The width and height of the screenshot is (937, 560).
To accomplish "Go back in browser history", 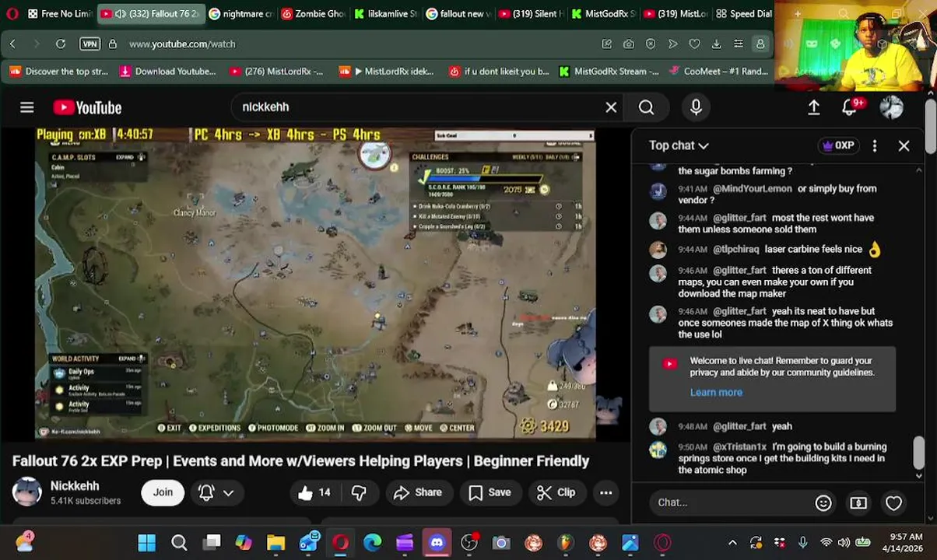I will click(x=12, y=44).
